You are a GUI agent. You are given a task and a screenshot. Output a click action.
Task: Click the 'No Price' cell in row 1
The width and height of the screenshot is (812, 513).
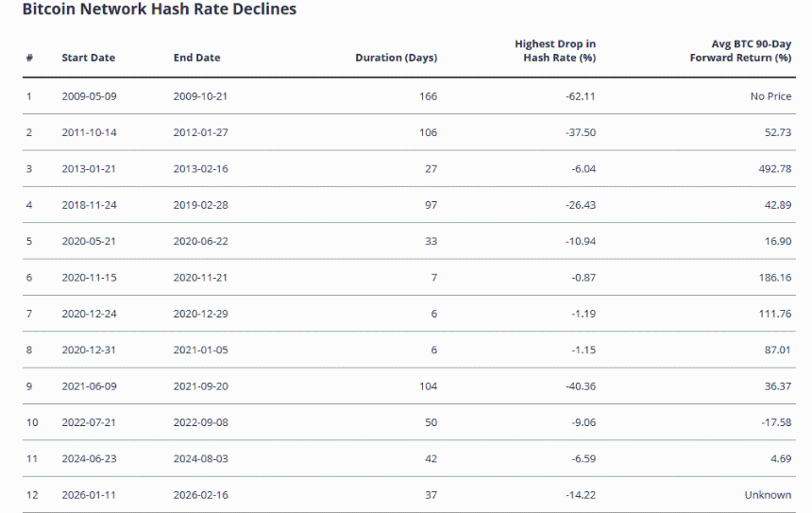tap(770, 96)
